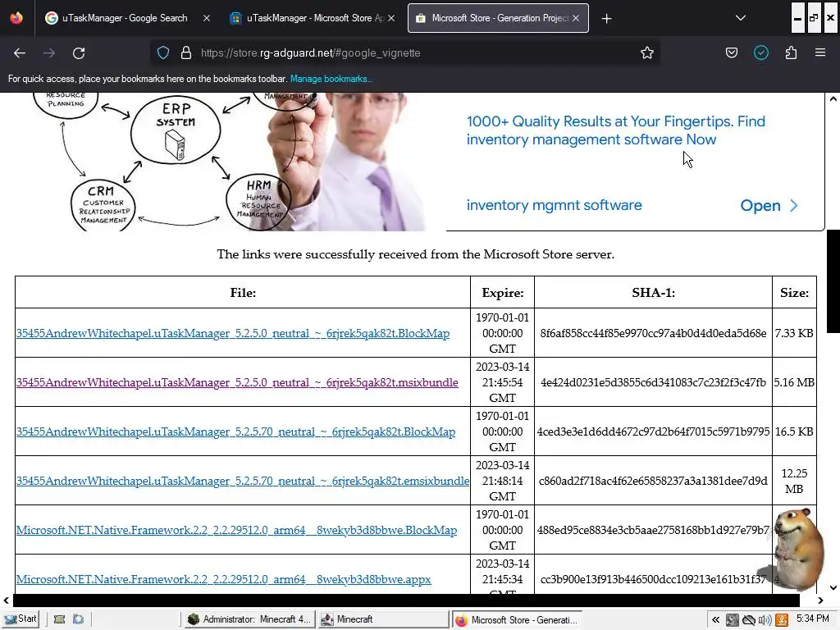840x630 pixels.
Task: Click Microsoft Store Firefox taskbar button
Action: pos(517,620)
